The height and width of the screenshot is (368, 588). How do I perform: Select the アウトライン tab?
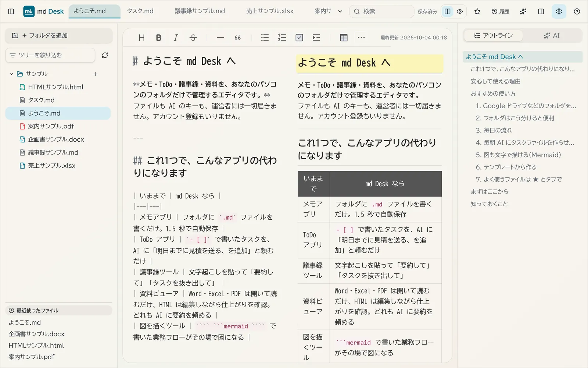(494, 35)
